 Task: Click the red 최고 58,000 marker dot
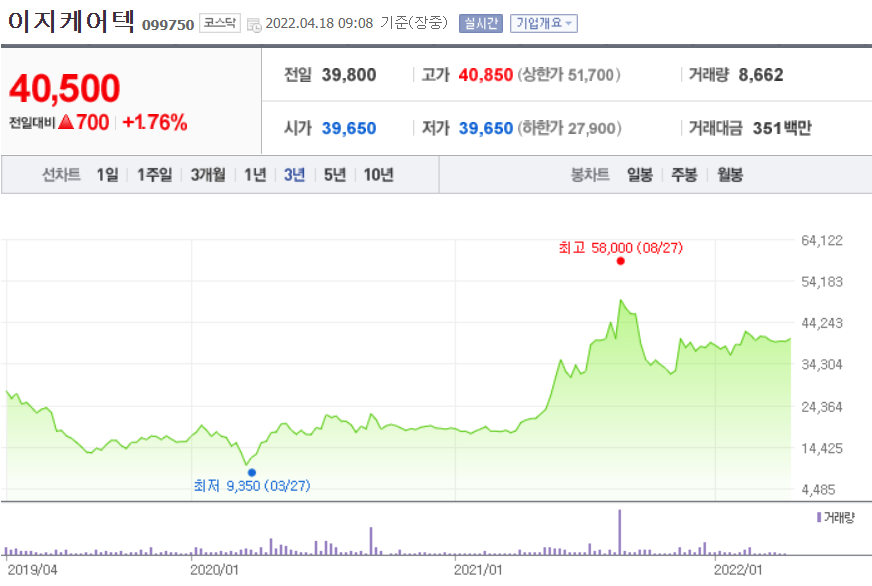pyautogui.click(x=621, y=261)
